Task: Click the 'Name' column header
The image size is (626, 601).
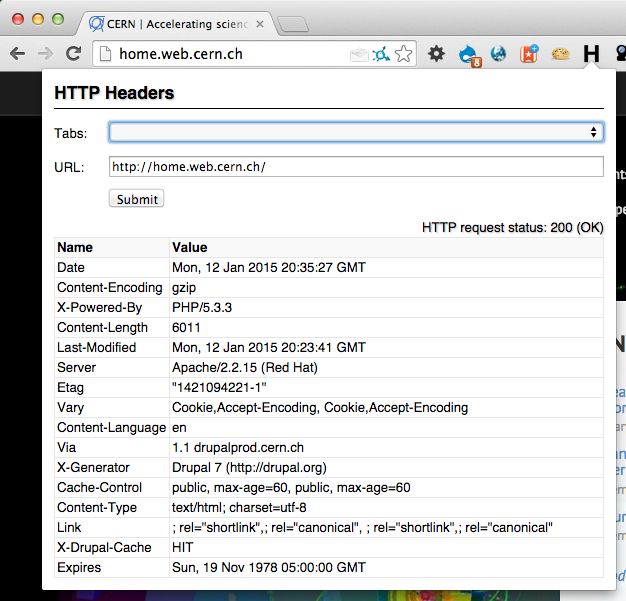Action: click(x=75, y=247)
